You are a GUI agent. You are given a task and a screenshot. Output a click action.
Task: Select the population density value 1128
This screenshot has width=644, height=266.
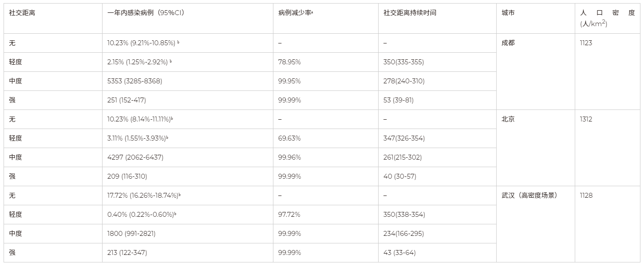click(x=586, y=196)
